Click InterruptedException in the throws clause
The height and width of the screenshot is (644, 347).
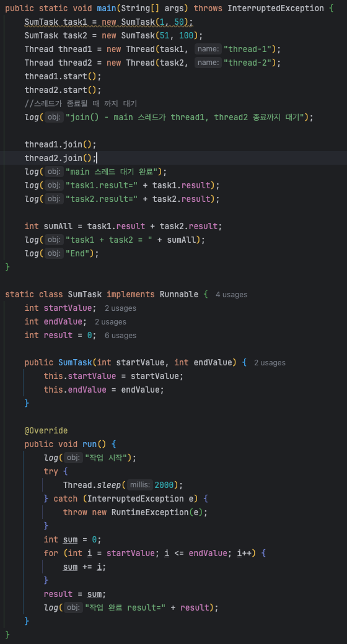coord(276,8)
